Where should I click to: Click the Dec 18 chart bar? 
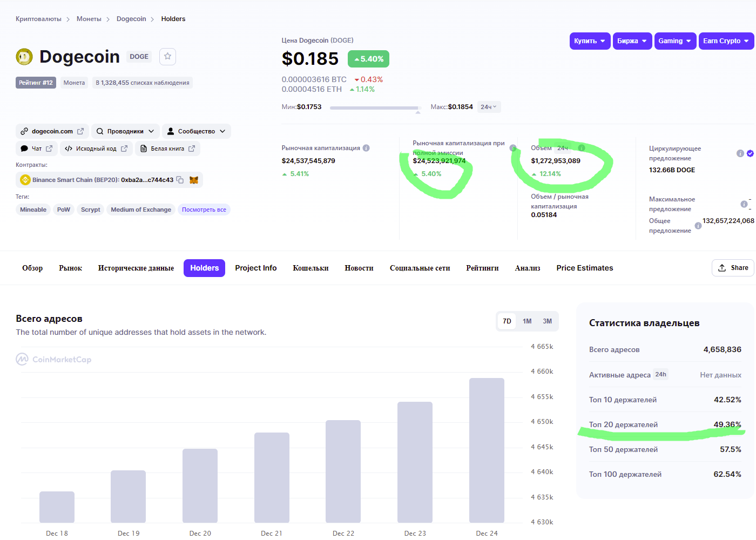pos(57,507)
